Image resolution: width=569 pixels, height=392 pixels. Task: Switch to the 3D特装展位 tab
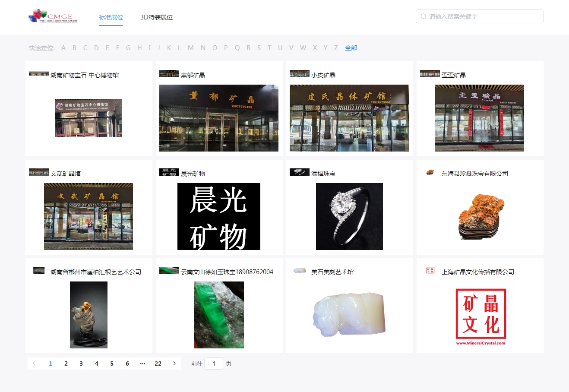[156, 18]
